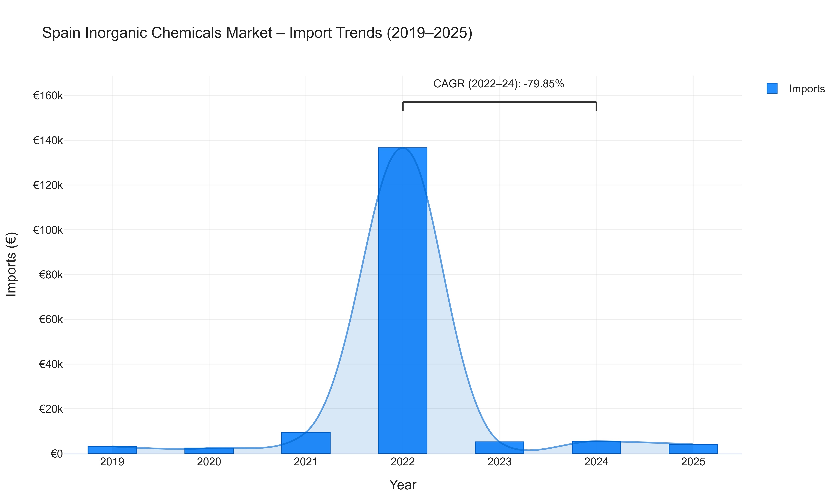Click the Year x-axis title
This screenshot has width=840, height=504.
[x=403, y=485]
